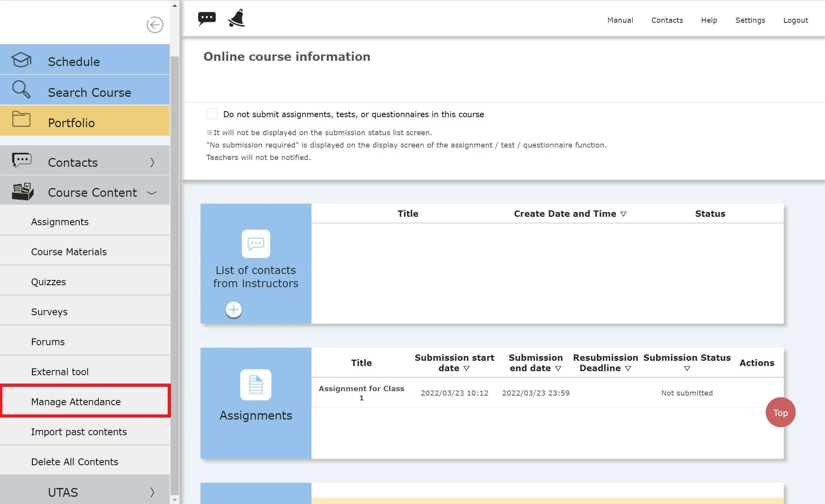Click the chat messages speech bubble icon

click(x=207, y=18)
